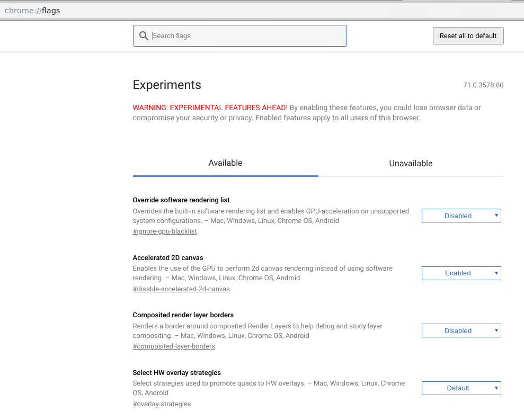Screen dimensions: 524x420
Task: Open the Composited render layer borders dropdown
Action: coord(461,331)
